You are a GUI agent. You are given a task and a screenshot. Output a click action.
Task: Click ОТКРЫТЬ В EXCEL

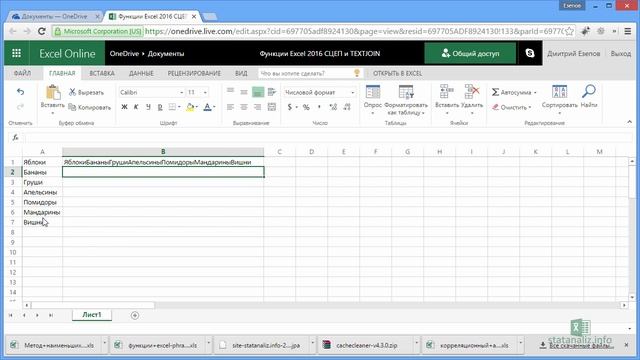pos(398,73)
